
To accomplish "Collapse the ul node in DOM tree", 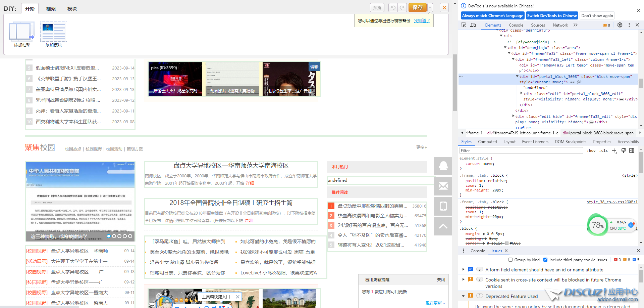I will pos(501,36).
